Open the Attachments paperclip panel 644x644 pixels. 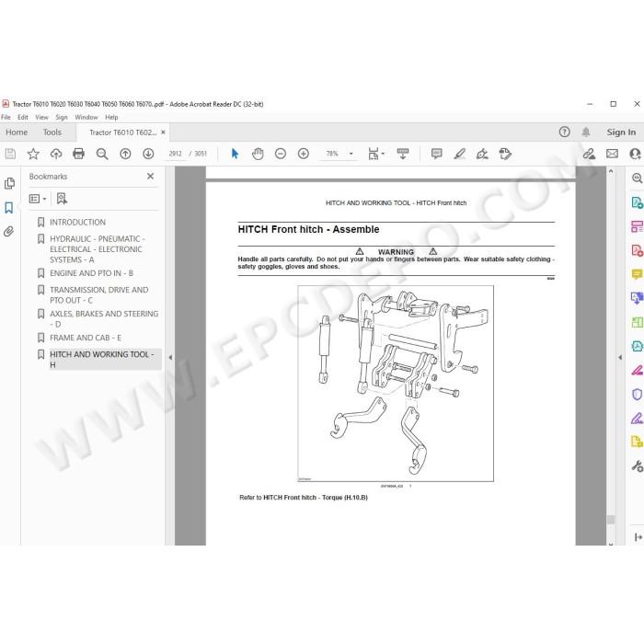(x=8, y=232)
